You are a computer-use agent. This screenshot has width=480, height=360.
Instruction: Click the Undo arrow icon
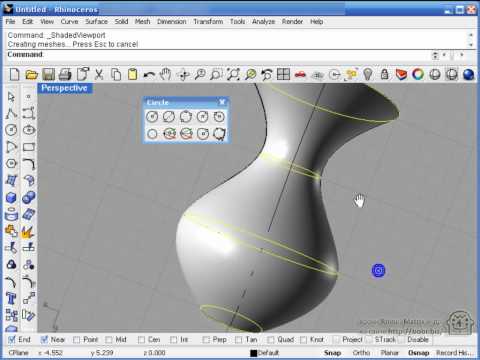point(149,75)
